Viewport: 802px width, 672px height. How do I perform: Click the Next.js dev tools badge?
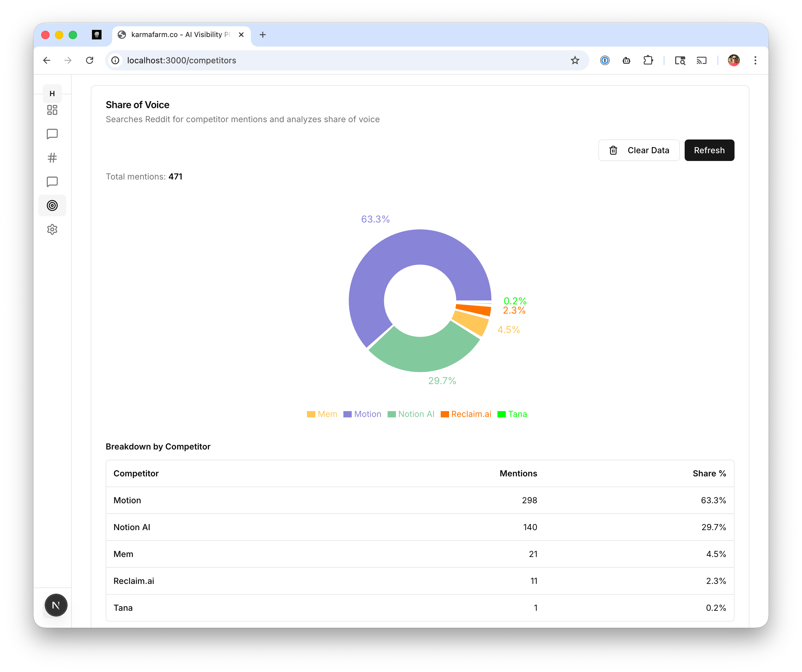(56, 605)
